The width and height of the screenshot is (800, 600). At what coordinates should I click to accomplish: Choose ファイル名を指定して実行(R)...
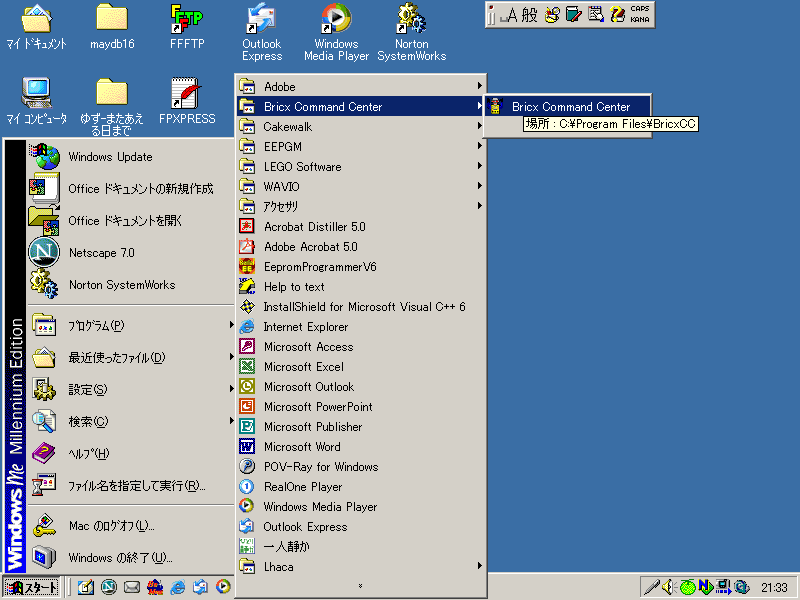click(x=131, y=486)
